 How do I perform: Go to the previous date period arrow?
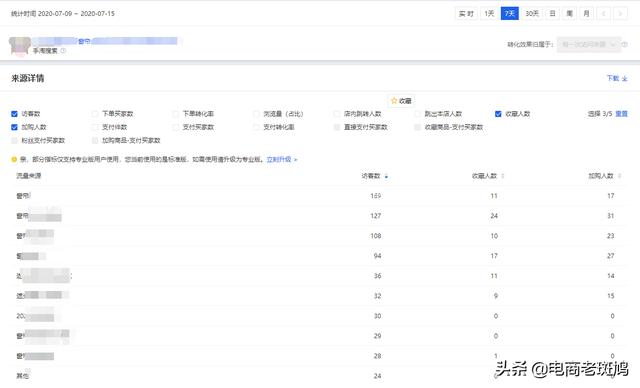coord(603,13)
